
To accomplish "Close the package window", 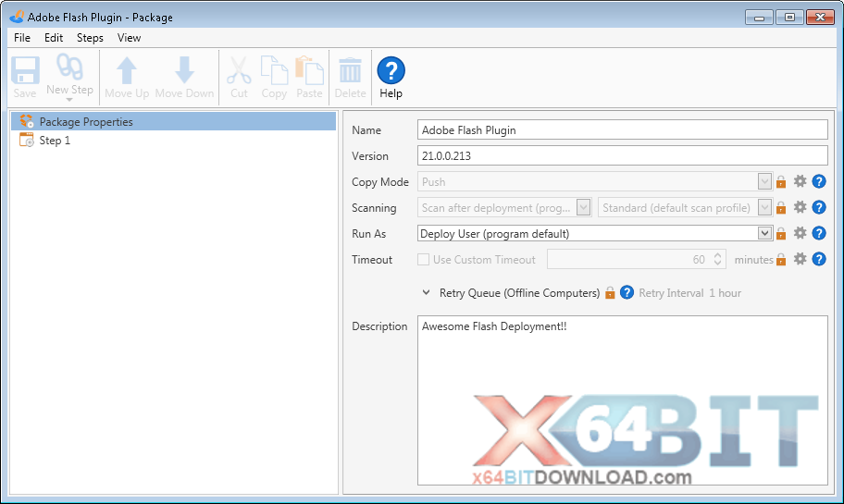I will (x=820, y=18).
